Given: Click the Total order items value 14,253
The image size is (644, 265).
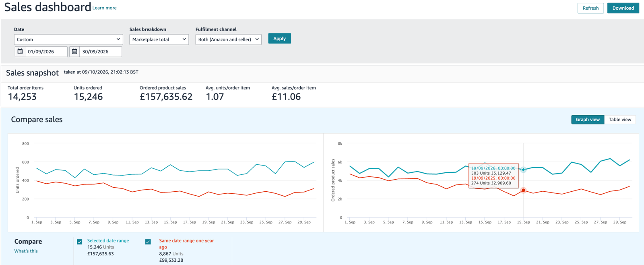Looking at the screenshot, I should [22, 97].
